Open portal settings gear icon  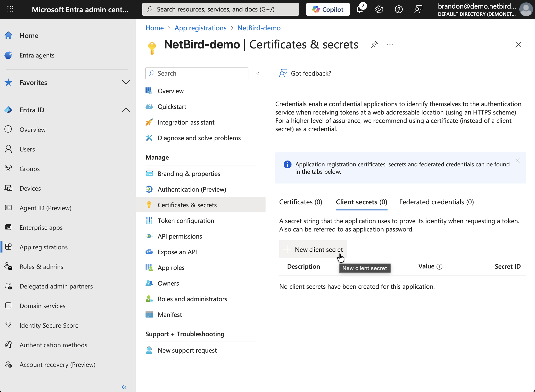tap(379, 10)
